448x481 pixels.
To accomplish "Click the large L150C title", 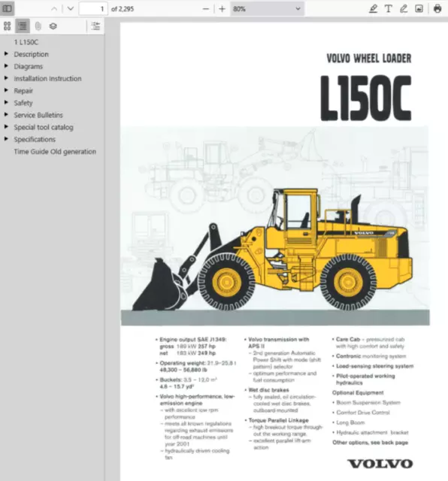I will click(x=366, y=98).
